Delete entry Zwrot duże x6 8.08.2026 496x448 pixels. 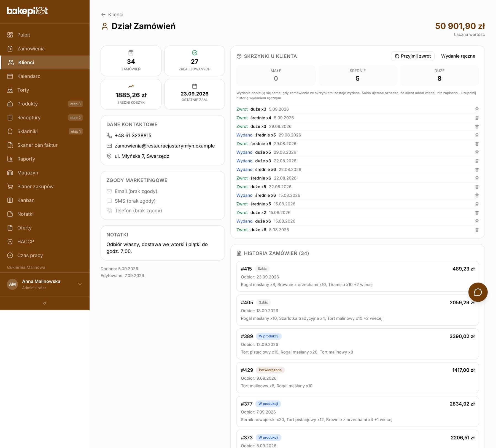pos(477,230)
